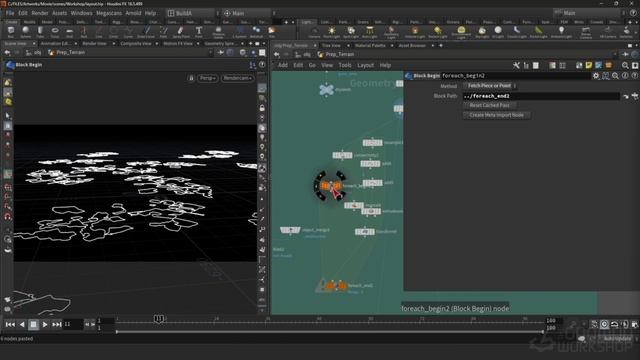Viewport: 640px width, 360px height.
Task: Toggle the network editor pin icon
Action: (x=625, y=54)
